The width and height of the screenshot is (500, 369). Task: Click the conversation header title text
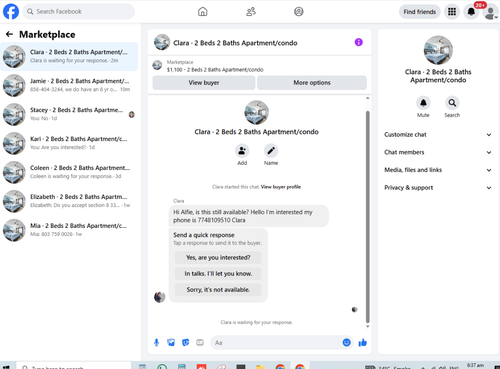[x=235, y=43]
